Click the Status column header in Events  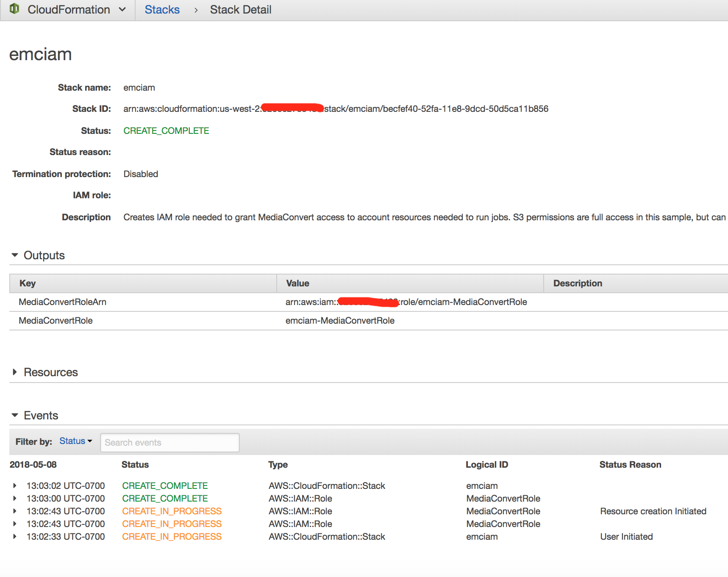point(135,464)
